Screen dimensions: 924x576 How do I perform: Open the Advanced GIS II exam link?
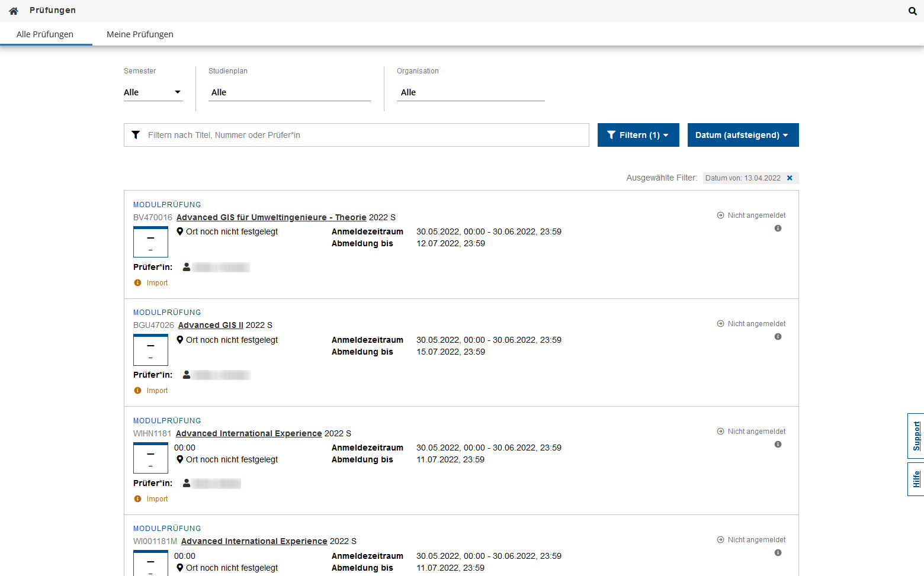tap(211, 325)
